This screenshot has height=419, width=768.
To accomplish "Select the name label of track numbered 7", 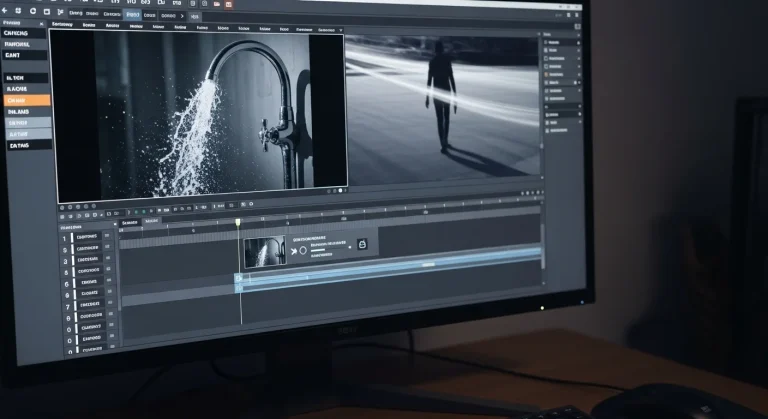I will click(90, 305).
